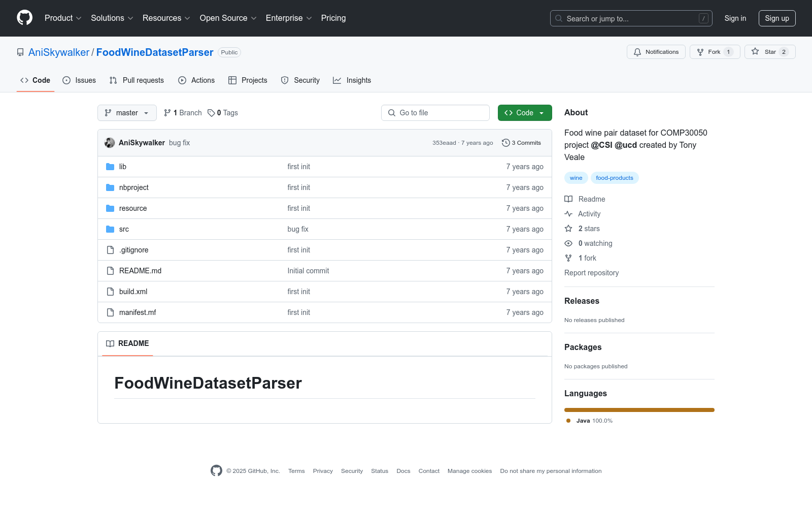Click the activity pulse icon in About
The height and width of the screenshot is (508, 812).
[568, 214]
